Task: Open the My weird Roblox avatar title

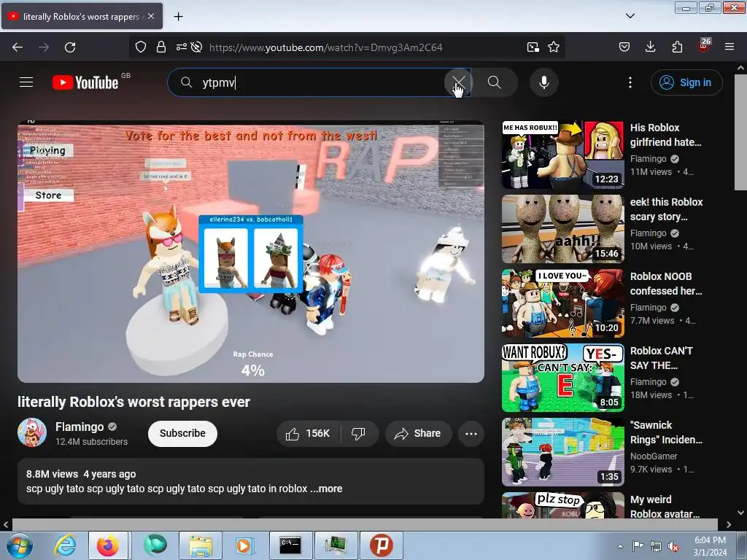Action: point(665,507)
